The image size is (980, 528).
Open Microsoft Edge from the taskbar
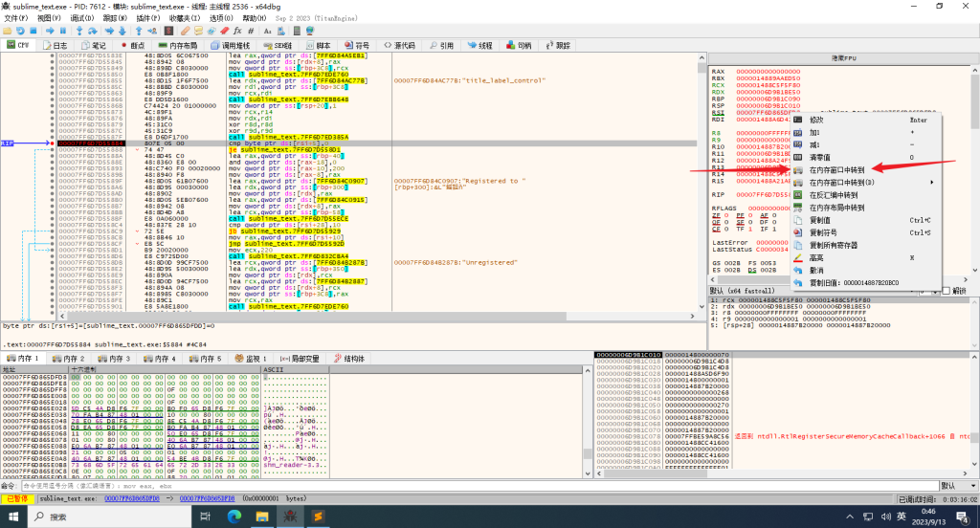tap(233, 517)
